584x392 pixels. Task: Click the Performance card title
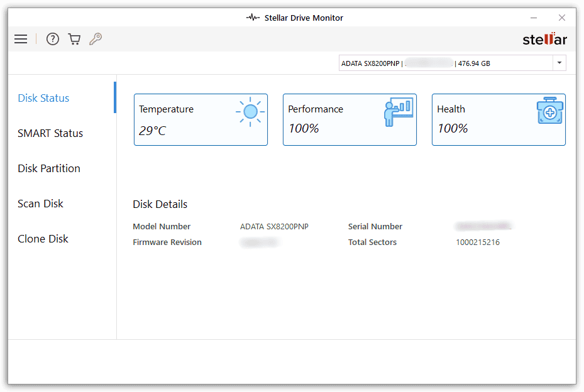[316, 109]
